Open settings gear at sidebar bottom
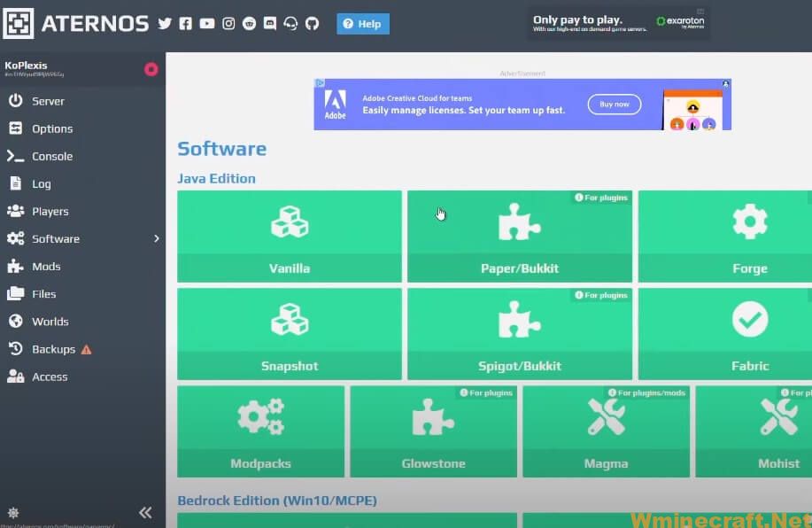Image resolution: width=812 pixels, height=528 pixels. pos(13,512)
